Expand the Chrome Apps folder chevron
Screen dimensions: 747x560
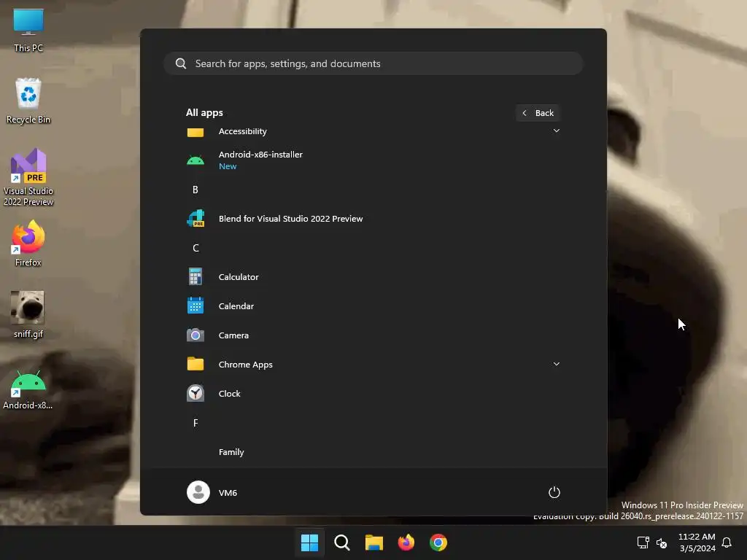coord(556,364)
